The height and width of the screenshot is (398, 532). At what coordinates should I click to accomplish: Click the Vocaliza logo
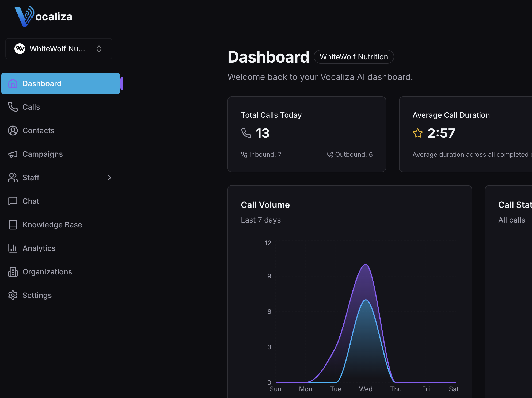click(44, 16)
